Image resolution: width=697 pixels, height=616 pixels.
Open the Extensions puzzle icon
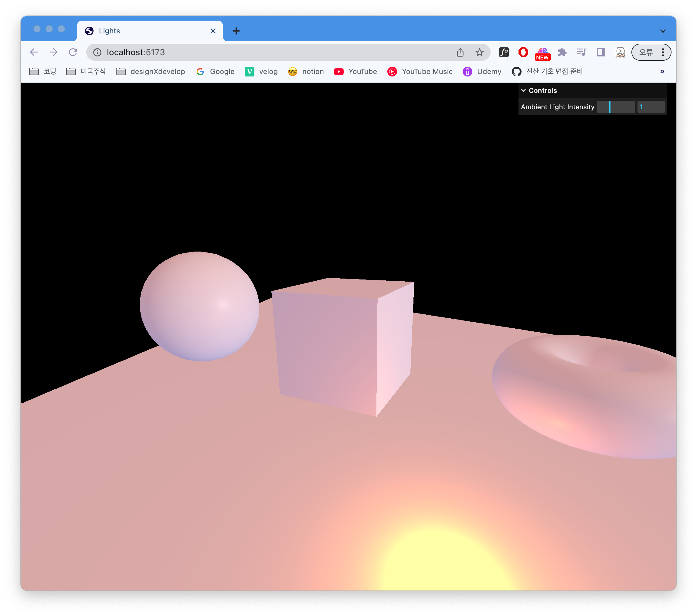pos(562,52)
